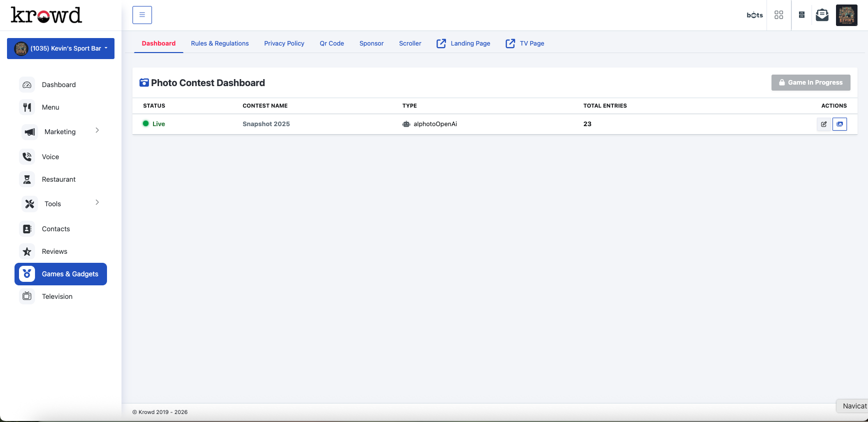Open the TV Page external link
This screenshot has height=422, width=868.
coord(525,44)
